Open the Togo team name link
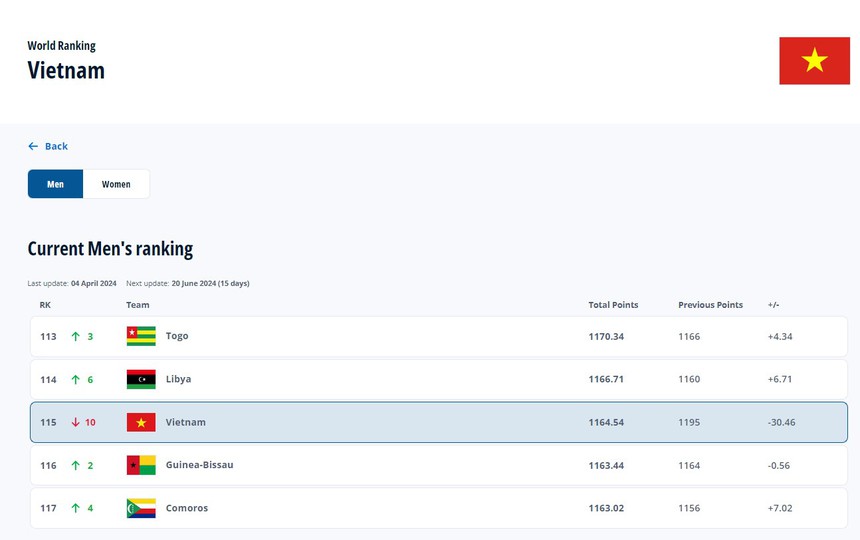 [x=177, y=336]
